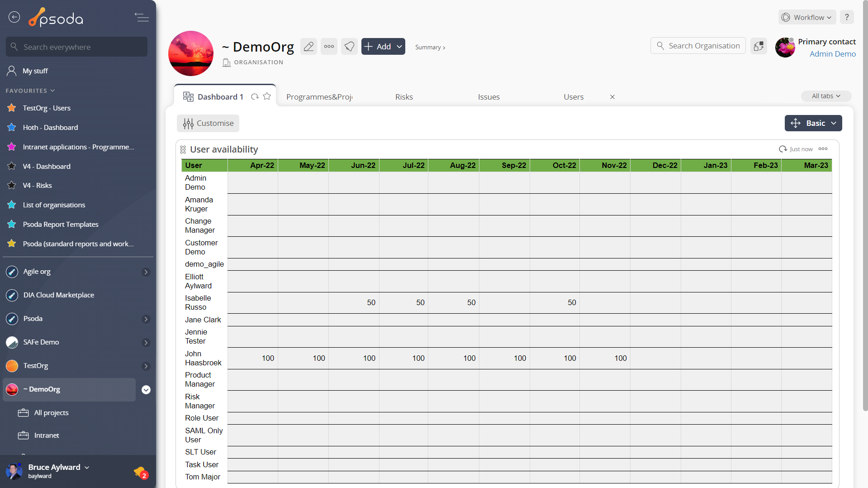The image size is (868, 488).
Task: Click the TestOrg - Users favourite star
Action: (x=12, y=108)
